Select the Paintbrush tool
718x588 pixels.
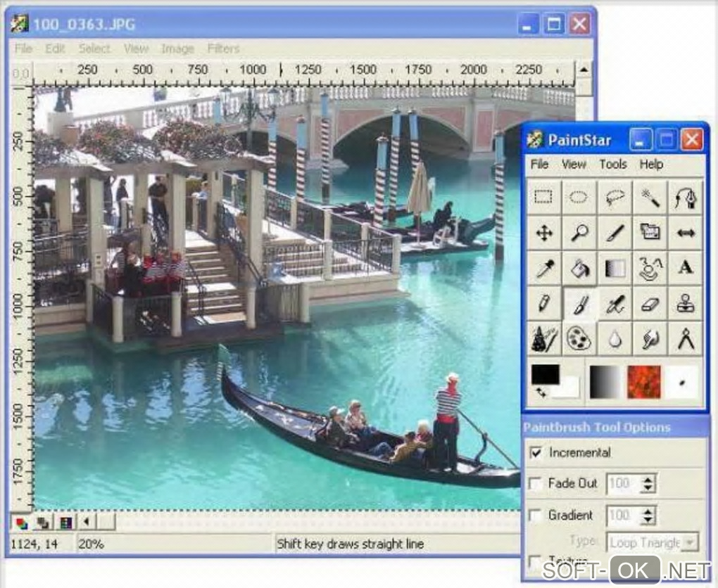[579, 303]
